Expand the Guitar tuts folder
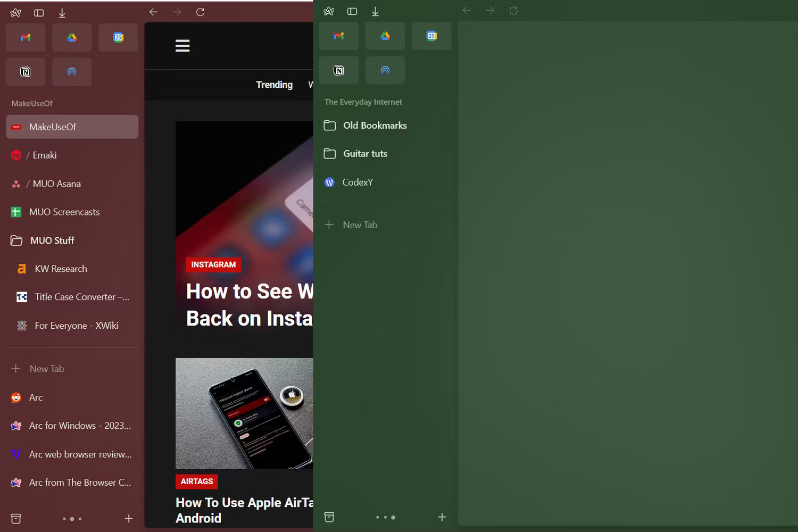This screenshot has height=532, width=798. (365, 153)
